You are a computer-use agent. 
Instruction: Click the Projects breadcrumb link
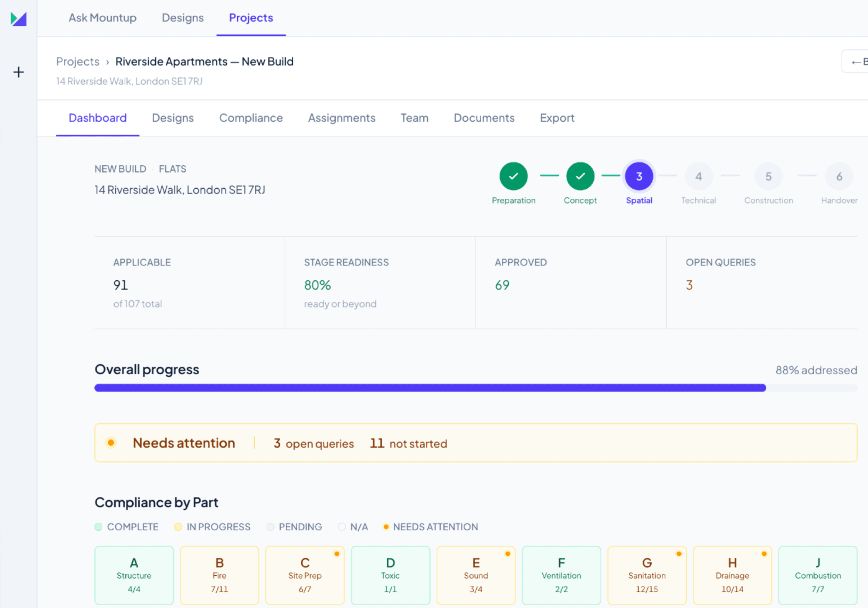[x=77, y=61]
